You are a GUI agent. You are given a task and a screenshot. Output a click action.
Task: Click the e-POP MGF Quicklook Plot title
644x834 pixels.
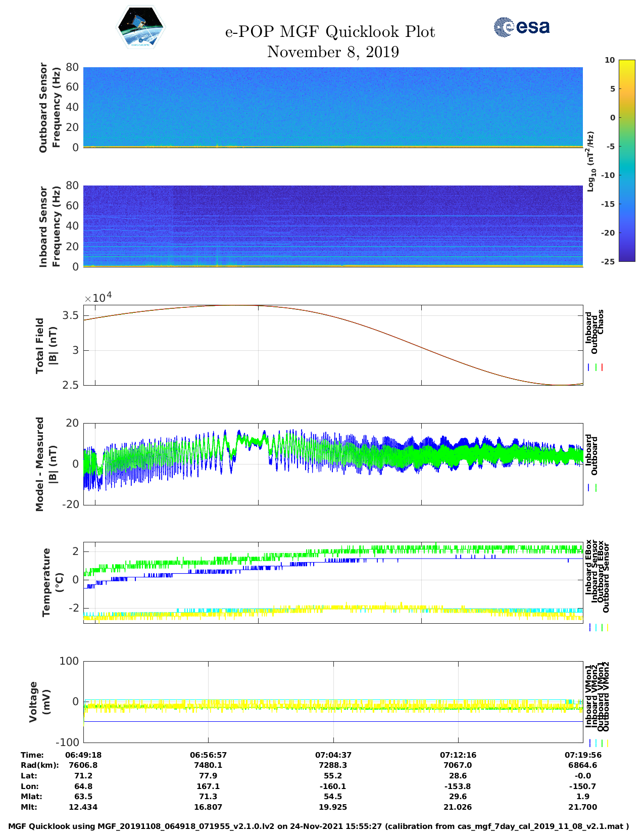tap(330, 32)
